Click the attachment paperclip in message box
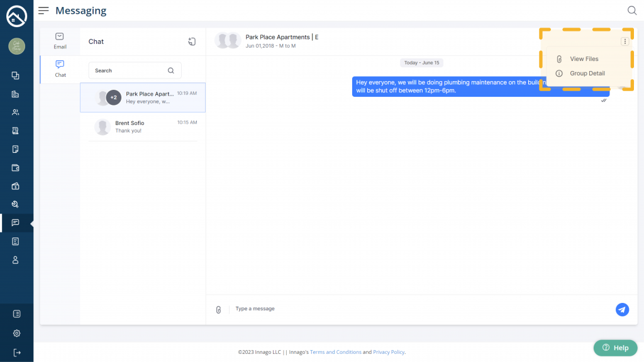This screenshot has height=362, width=644. click(218, 310)
